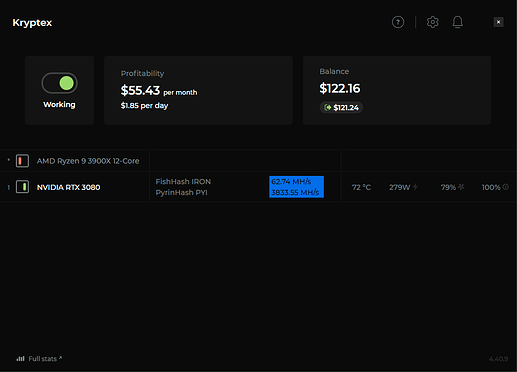Click the fan icon beside 79%
The height and width of the screenshot is (372, 517).
point(461,187)
